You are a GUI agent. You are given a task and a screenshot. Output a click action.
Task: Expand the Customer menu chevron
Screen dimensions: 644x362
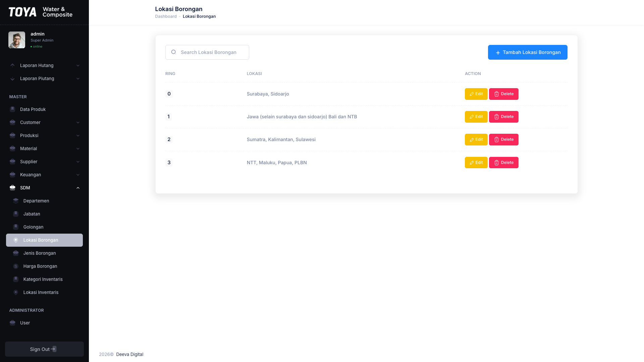point(78,122)
